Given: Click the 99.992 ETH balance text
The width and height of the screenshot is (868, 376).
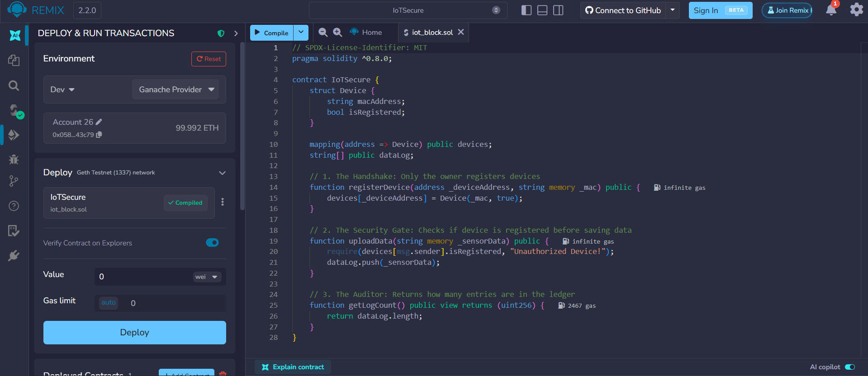Looking at the screenshot, I should pyautogui.click(x=197, y=128).
